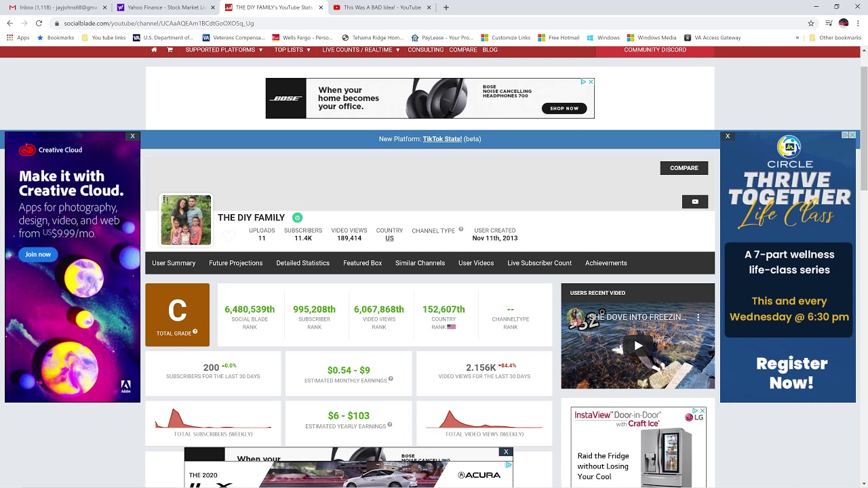Expand bookmarks bar overflow chevron
Image resolution: width=868 pixels, height=488 pixels.
pos(797,38)
